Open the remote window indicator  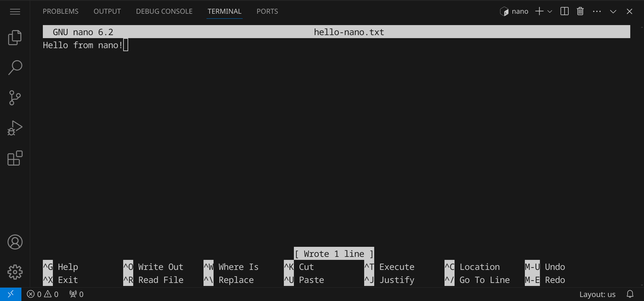pyautogui.click(x=10, y=294)
